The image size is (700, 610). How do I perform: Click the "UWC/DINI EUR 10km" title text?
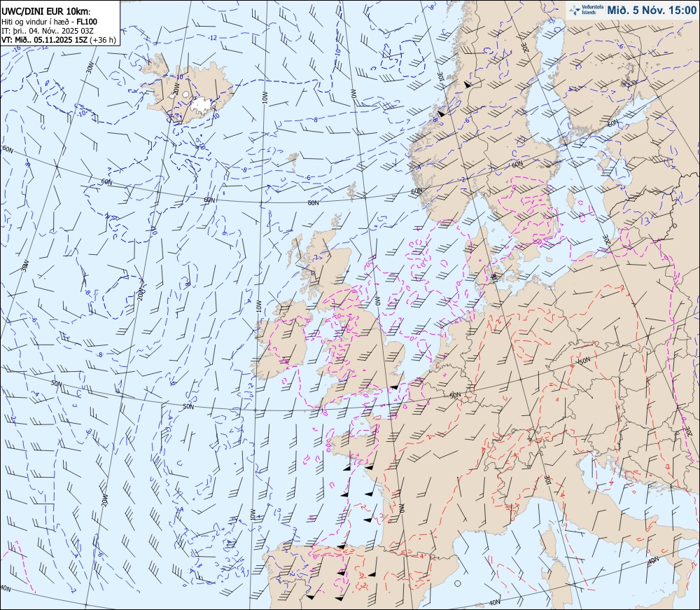coord(46,12)
